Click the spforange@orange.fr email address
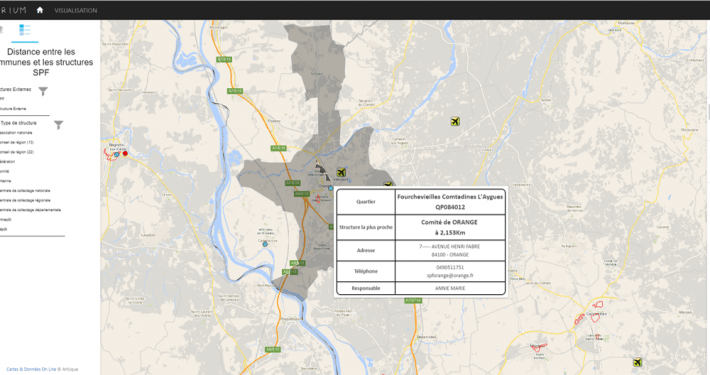 [x=450, y=275]
